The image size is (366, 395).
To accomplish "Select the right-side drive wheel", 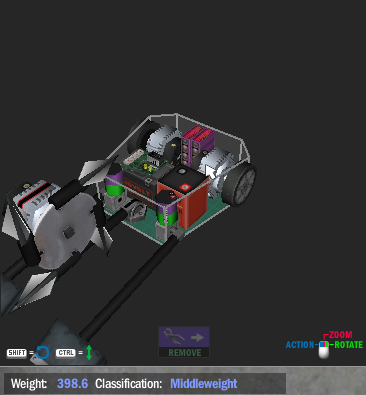I will click(239, 186).
